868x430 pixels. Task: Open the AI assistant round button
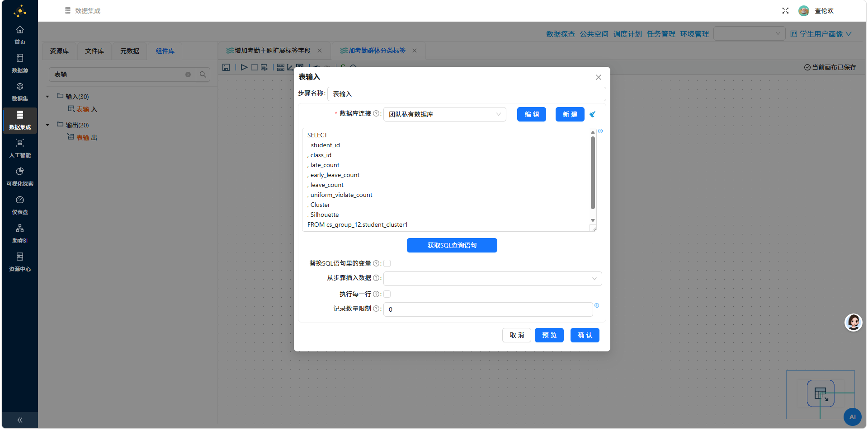(x=853, y=417)
